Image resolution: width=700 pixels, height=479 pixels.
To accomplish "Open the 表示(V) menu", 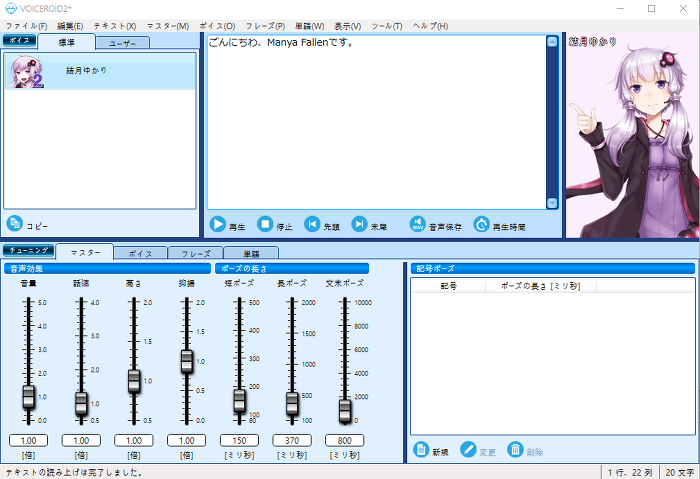I will (x=348, y=26).
